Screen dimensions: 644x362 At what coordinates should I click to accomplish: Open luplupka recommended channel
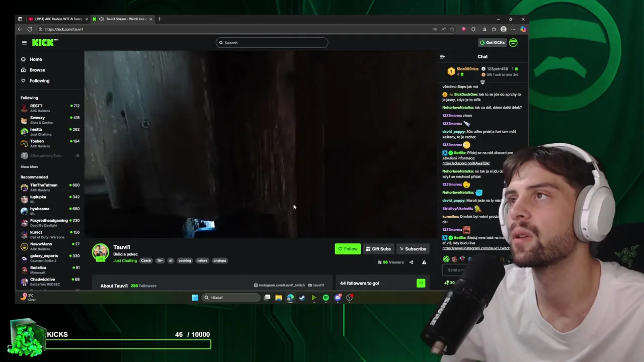(50, 199)
